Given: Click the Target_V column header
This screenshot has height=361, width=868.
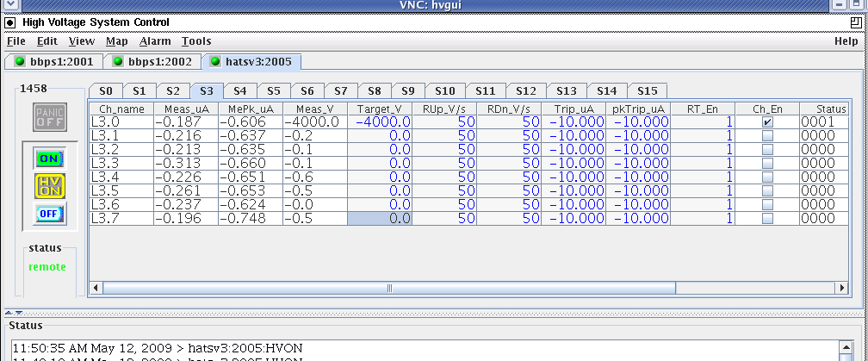Looking at the screenshot, I should click(x=380, y=109).
